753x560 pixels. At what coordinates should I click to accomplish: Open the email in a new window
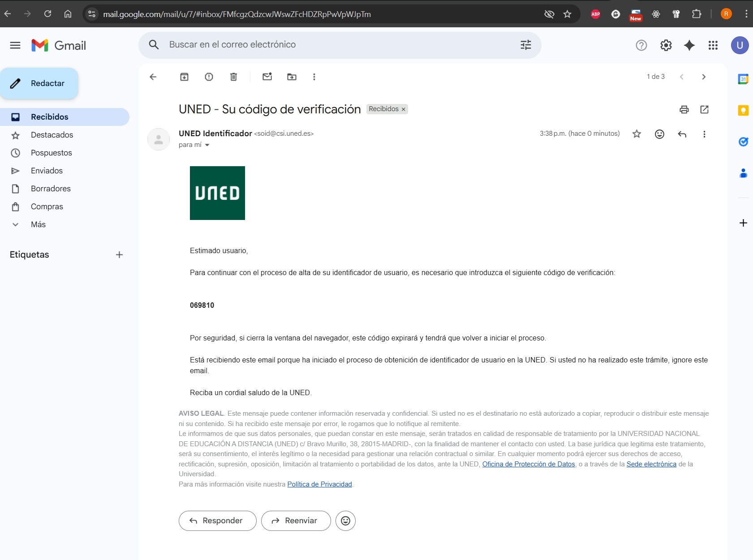point(704,109)
